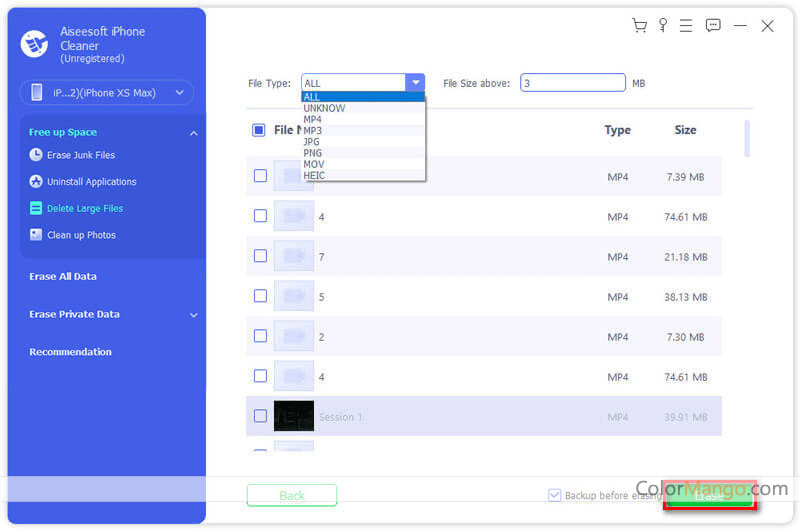Open the register key icon

click(x=663, y=26)
